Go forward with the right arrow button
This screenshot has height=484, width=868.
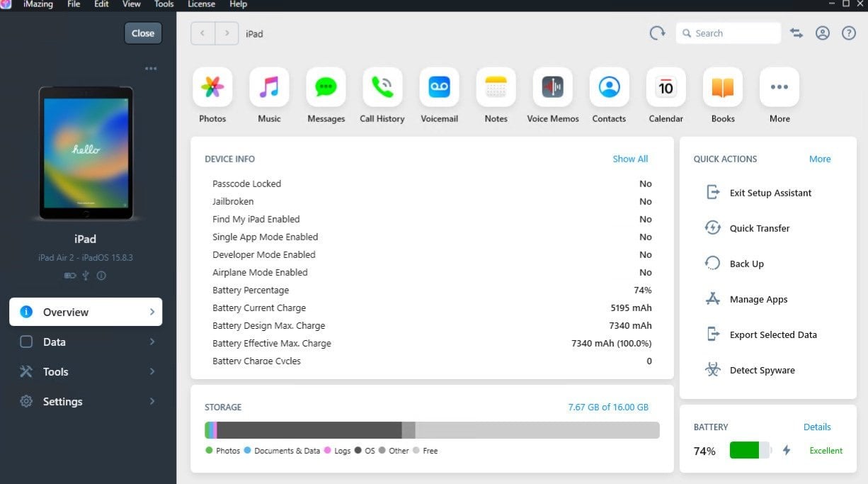(227, 33)
